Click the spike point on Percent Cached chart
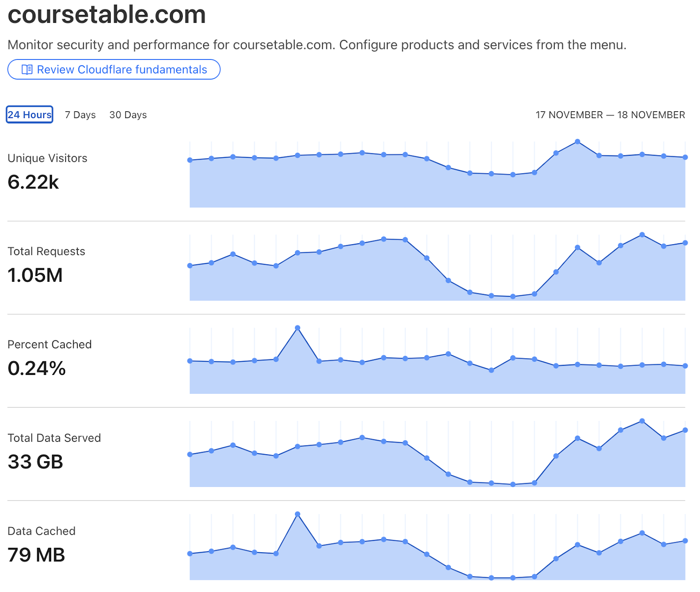 pos(297,328)
